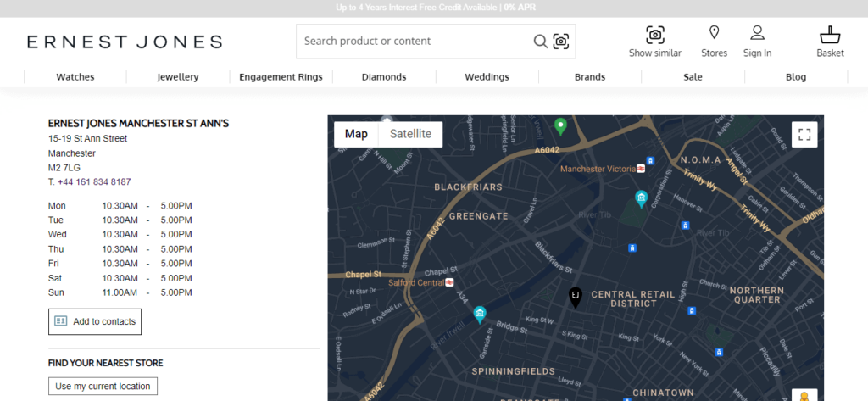Screen dimensions: 868x401
Task: Click Manchester Victoria rail station icon
Action: click(641, 169)
